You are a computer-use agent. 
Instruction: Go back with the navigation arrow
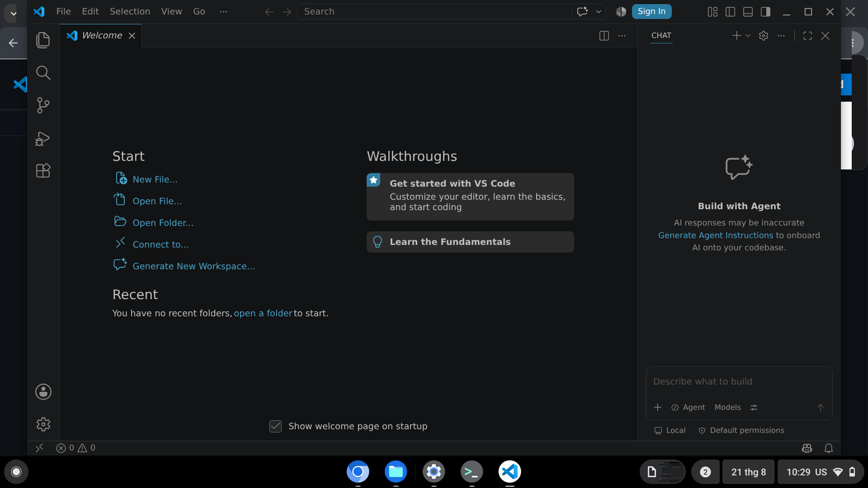click(269, 12)
